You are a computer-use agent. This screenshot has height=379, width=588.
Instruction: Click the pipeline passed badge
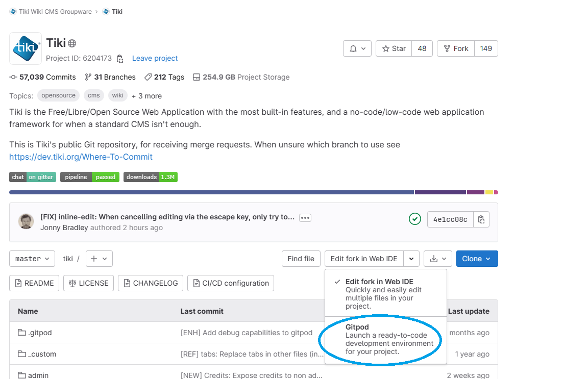click(x=90, y=177)
